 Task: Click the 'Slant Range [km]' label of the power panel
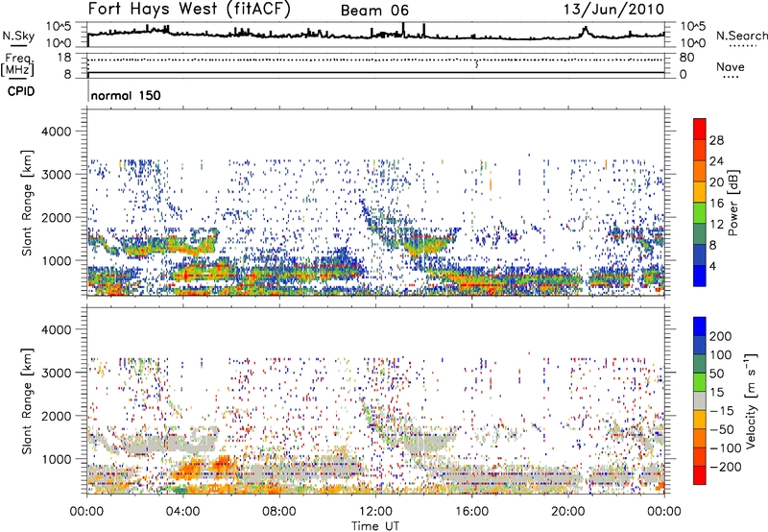click(x=27, y=203)
